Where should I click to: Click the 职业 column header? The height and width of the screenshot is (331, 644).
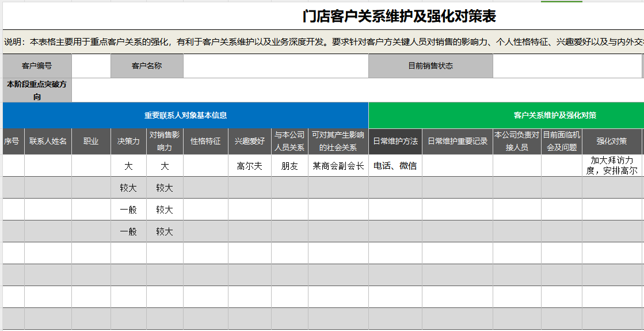click(x=91, y=141)
